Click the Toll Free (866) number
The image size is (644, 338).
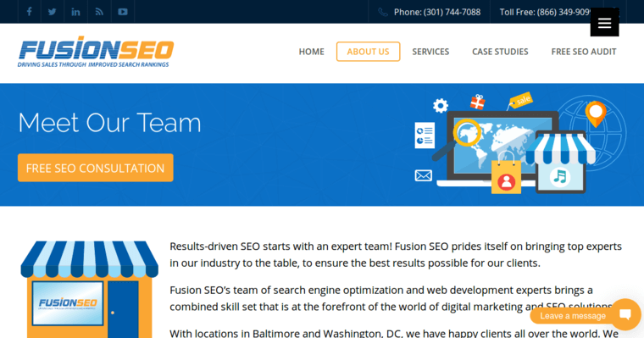[x=545, y=13]
